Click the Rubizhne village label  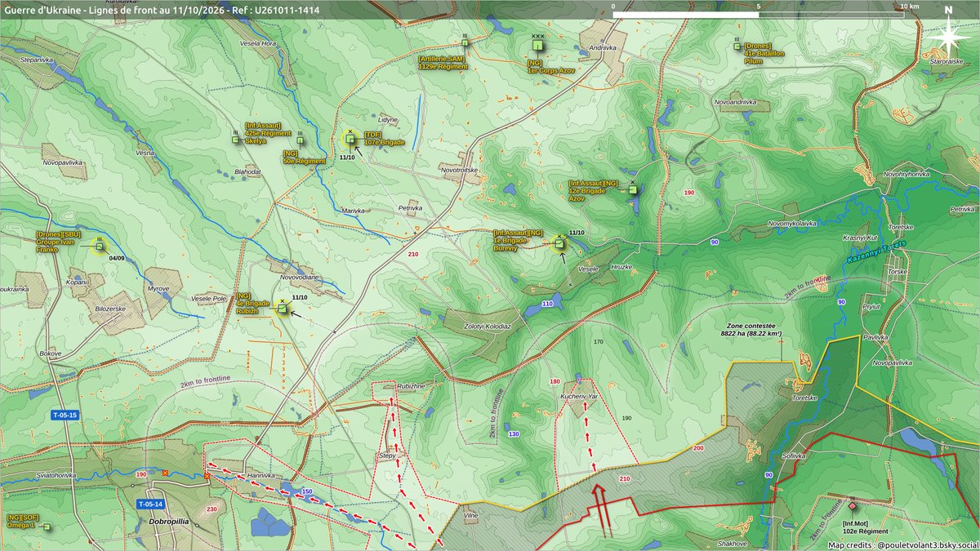point(411,385)
